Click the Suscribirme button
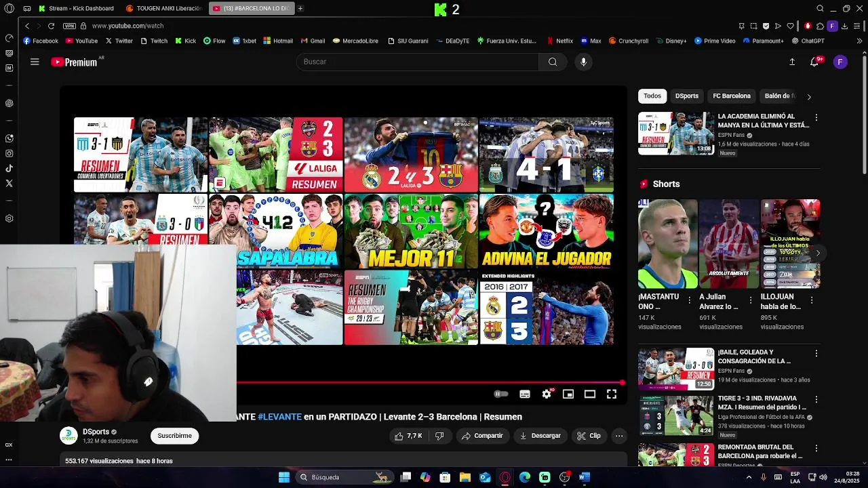868x488 pixels. [x=174, y=436]
